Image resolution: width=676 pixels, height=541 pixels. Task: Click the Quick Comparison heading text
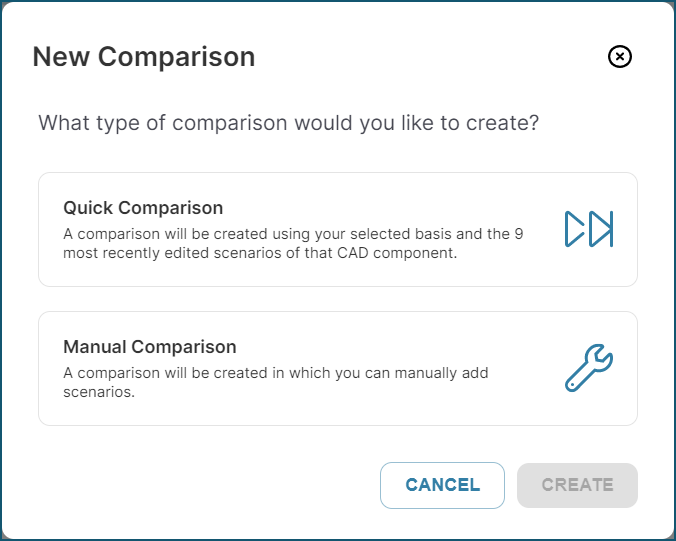click(143, 208)
